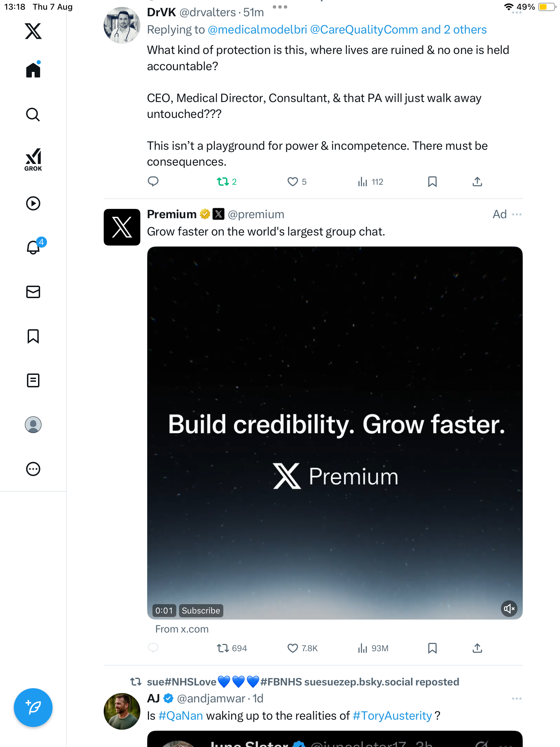Open Notifications bell with 4 badge
The image size is (560, 747).
tap(34, 247)
